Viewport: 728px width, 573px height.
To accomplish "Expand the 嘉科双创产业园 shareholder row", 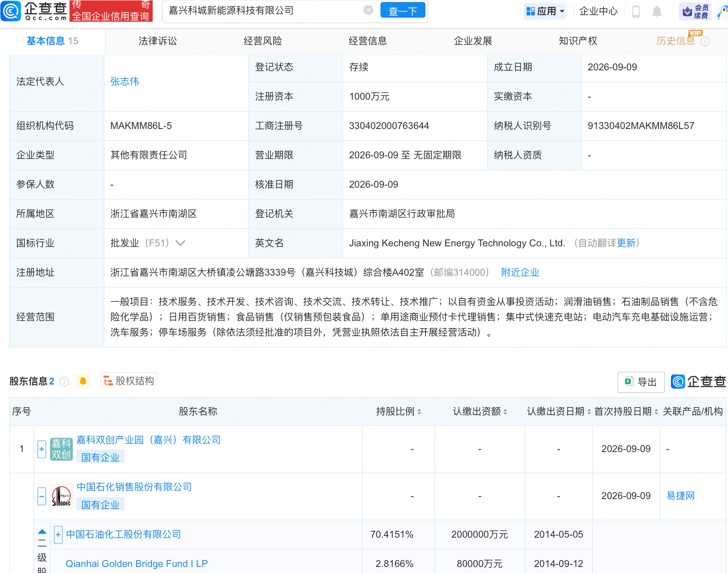I will click(x=42, y=449).
